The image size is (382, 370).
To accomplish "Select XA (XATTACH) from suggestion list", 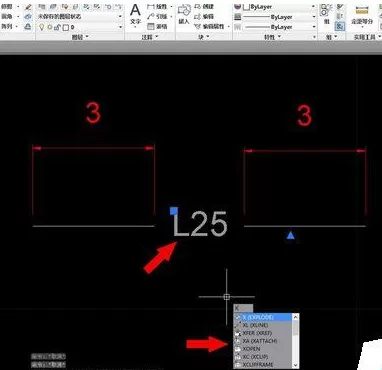I will click(x=263, y=341).
